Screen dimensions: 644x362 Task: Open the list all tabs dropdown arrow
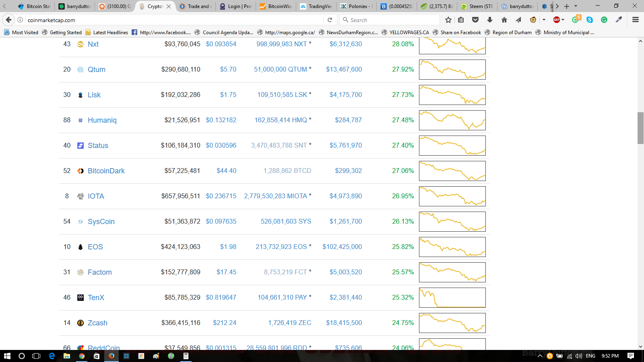pos(576,6)
